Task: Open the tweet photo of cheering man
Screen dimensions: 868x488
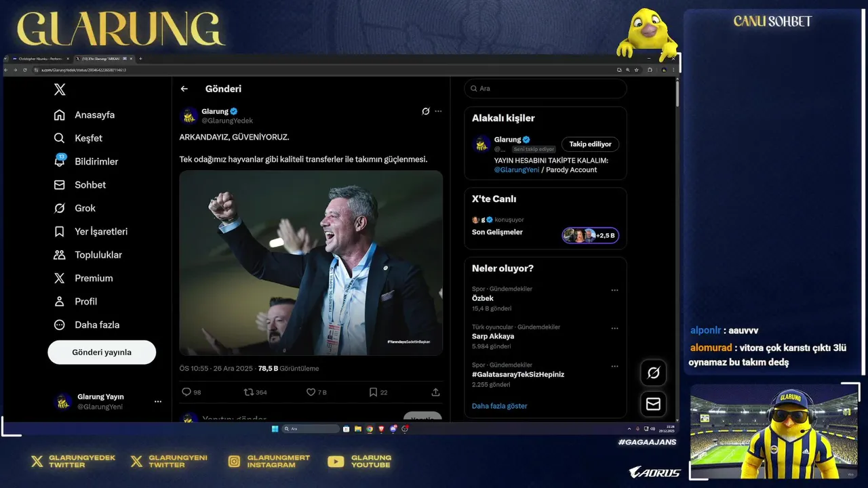Action: coord(311,263)
